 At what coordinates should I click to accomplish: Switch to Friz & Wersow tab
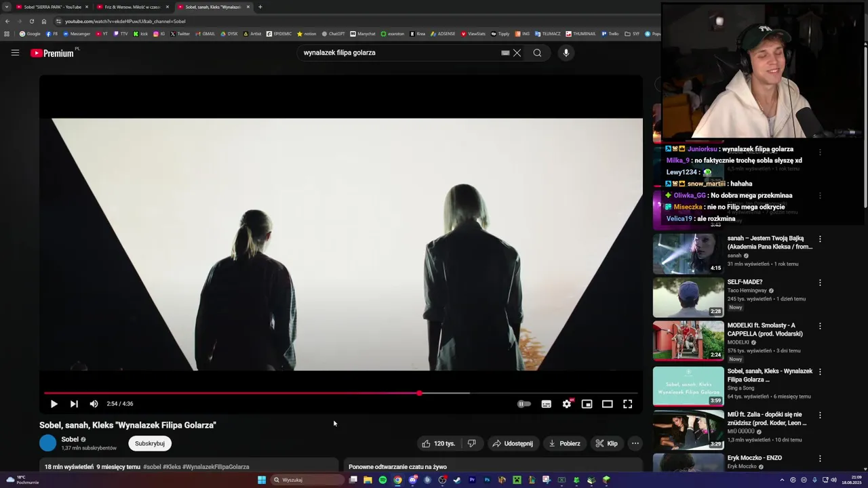point(132,7)
